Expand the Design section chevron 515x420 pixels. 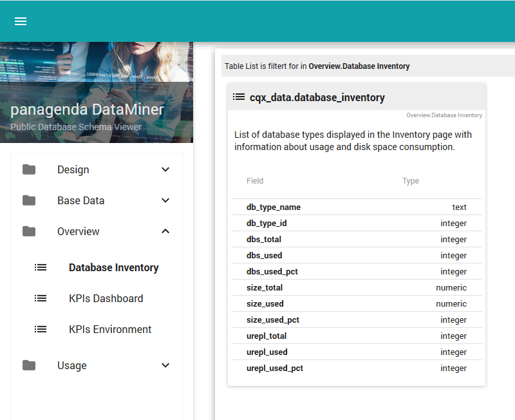tap(165, 169)
